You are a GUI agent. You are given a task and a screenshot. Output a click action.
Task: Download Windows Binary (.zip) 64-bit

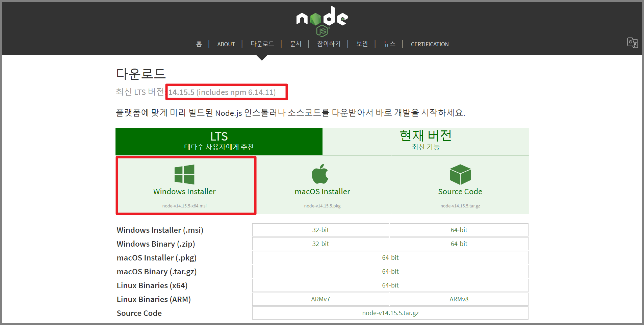point(459,244)
